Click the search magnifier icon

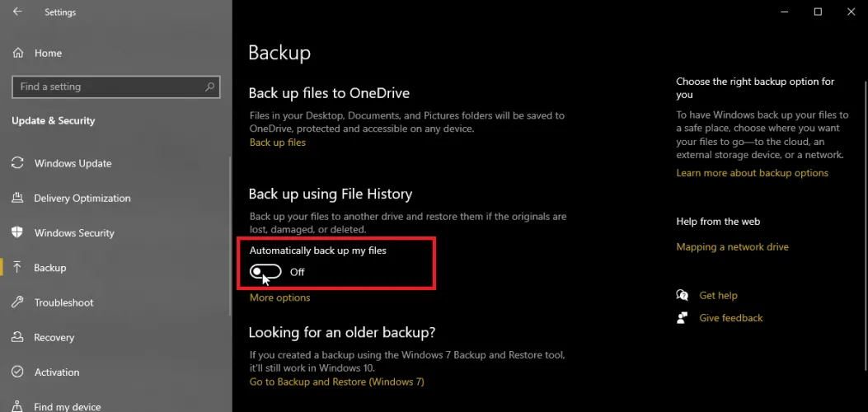(210, 87)
